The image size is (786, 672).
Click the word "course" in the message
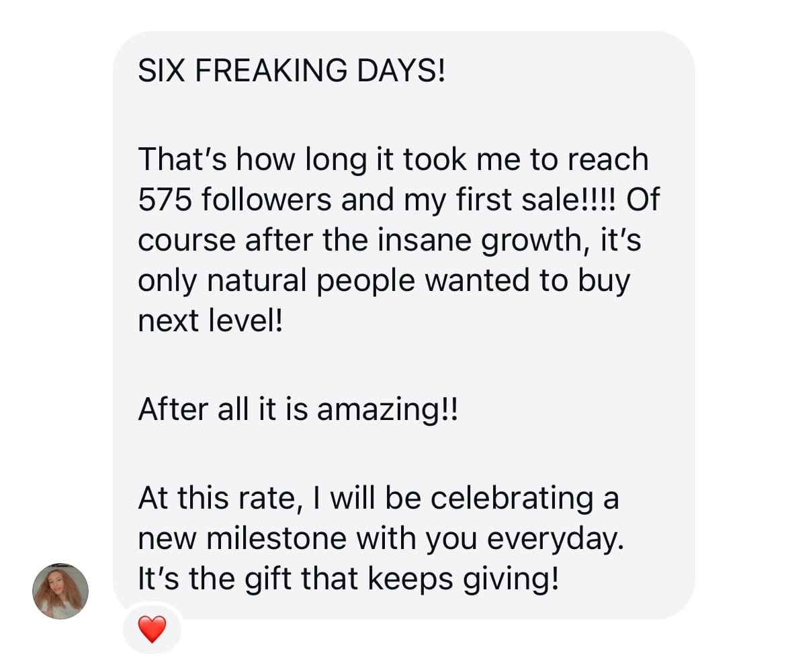(186, 240)
